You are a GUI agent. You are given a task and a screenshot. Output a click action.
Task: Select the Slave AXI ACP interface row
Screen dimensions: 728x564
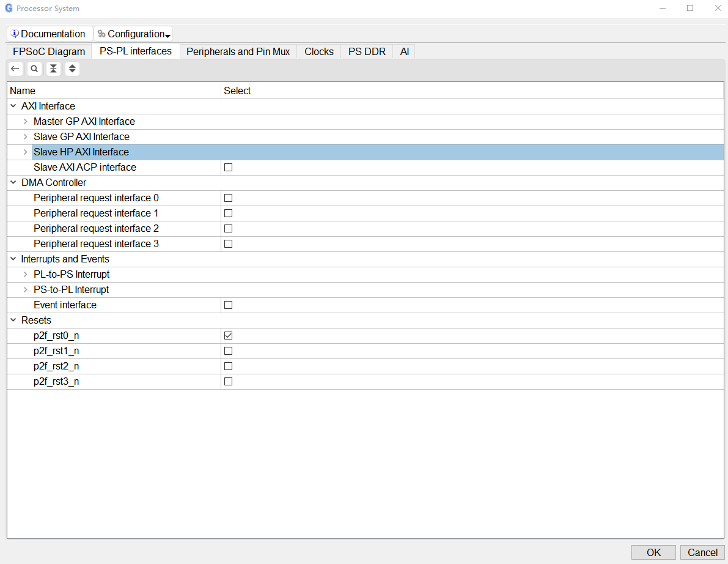pyautogui.click(x=366, y=167)
